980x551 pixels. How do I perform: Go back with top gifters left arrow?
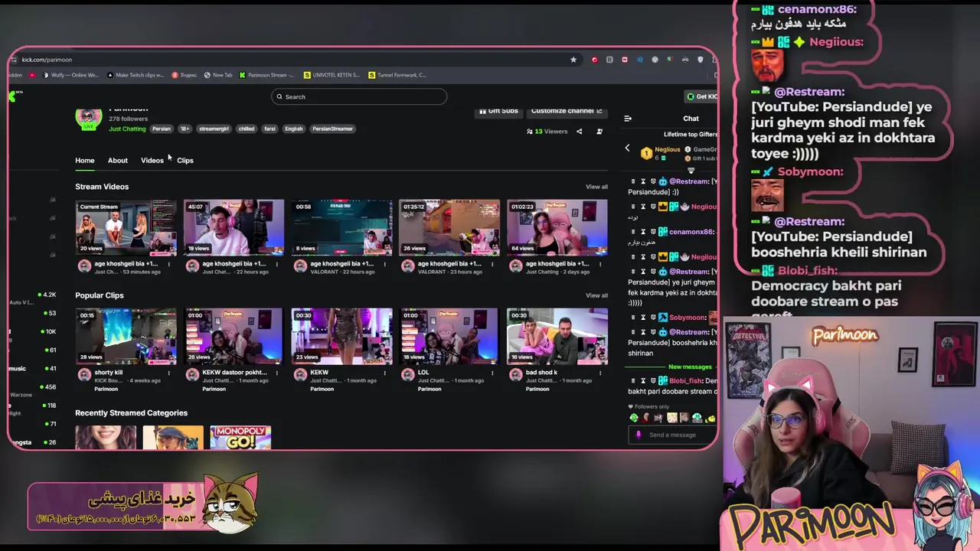pyautogui.click(x=627, y=148)
